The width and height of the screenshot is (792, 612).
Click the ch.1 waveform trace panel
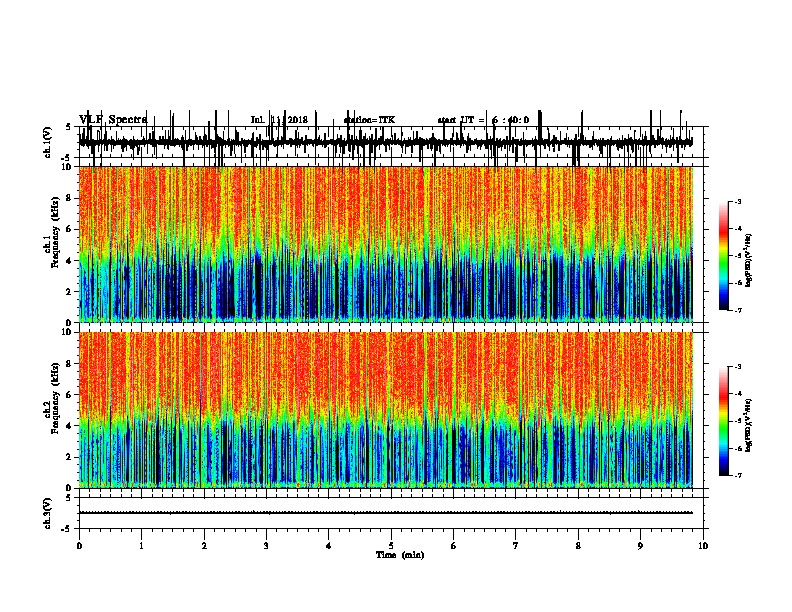390,142
